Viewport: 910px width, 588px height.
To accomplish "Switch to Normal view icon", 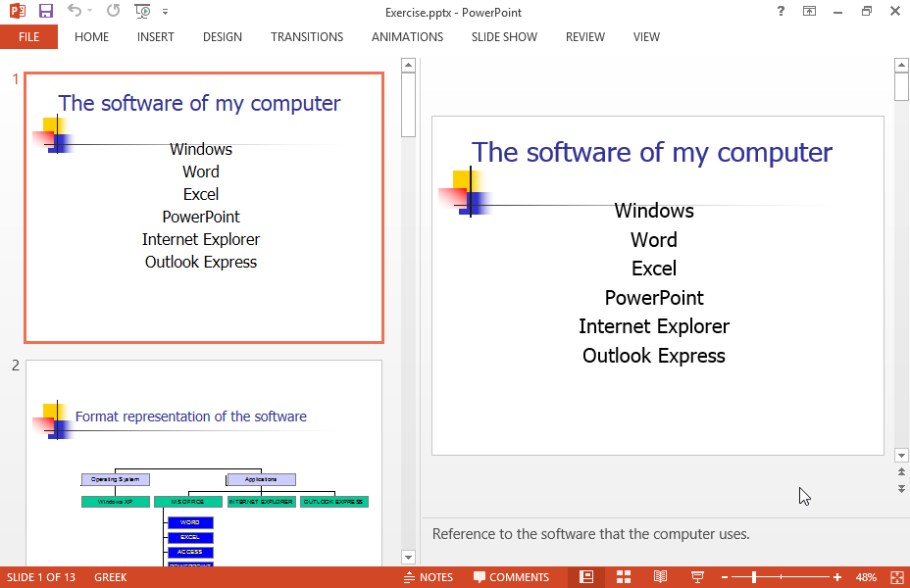I will pos(586,577).
